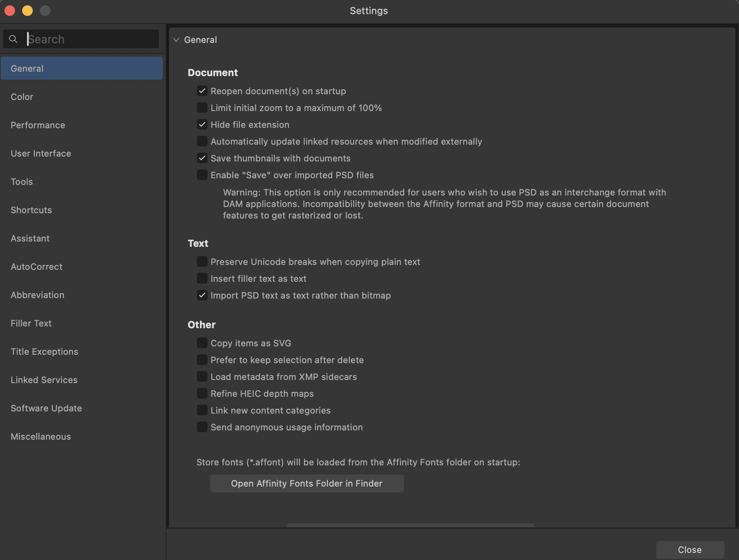Enable Limit initial zoom to 100%

click(x=202, y=108)
